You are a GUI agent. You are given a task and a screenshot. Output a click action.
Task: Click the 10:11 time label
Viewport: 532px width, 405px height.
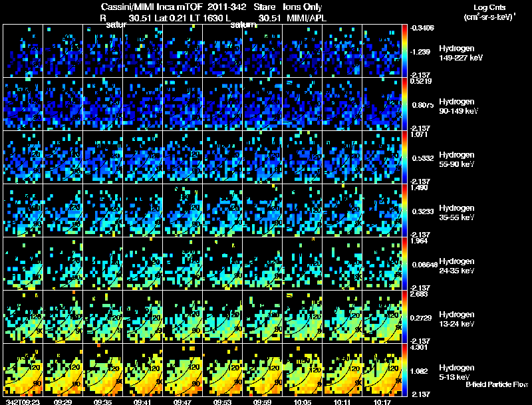[342, 402]
